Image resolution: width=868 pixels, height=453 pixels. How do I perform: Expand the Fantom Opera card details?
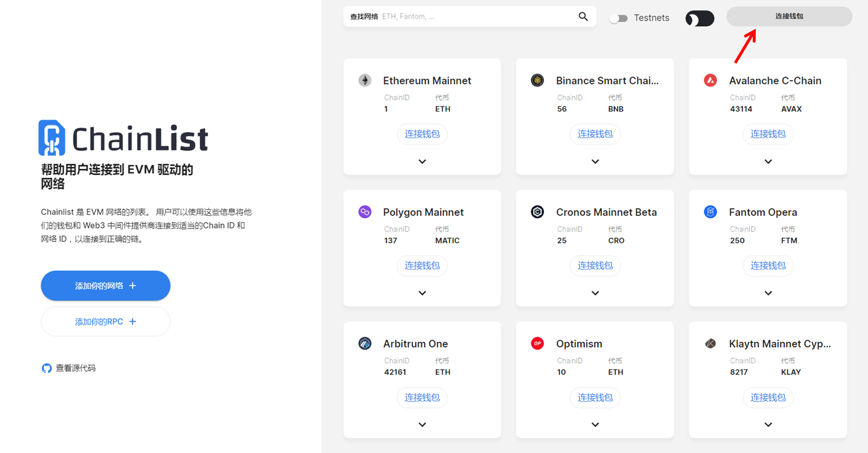[x=768, y=293]
